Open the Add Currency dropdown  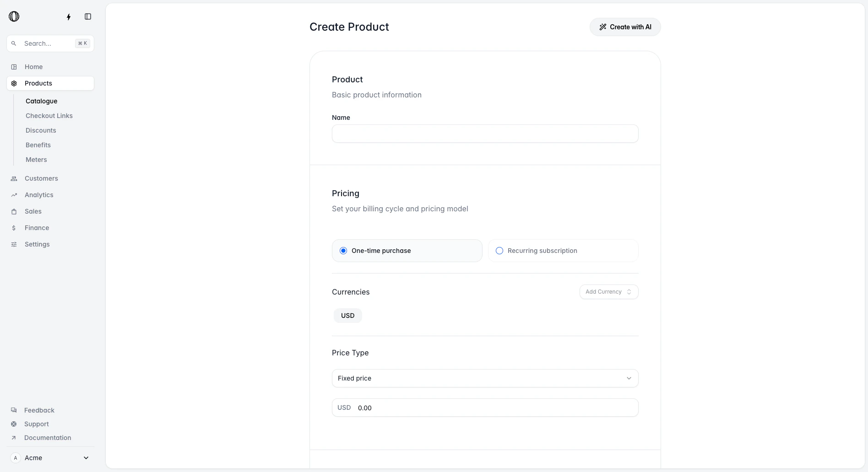coord(609,292)
